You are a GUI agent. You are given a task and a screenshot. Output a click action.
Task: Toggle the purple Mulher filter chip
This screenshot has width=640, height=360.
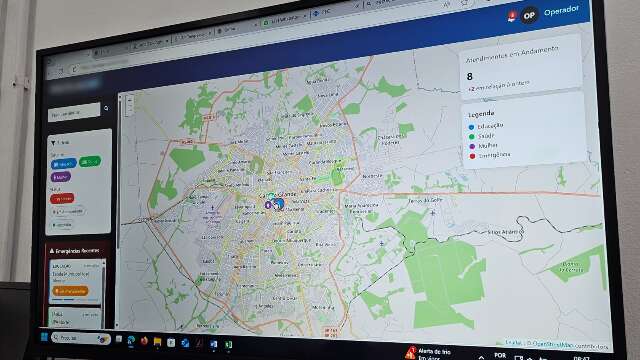point(61,177)
